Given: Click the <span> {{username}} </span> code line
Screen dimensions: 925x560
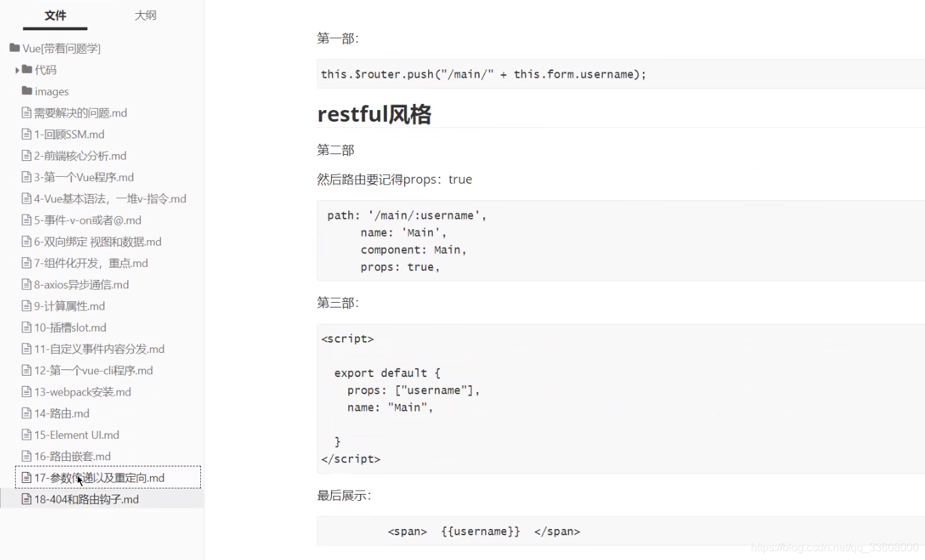Looking at the screenshot, I should (x=484, y=531).
